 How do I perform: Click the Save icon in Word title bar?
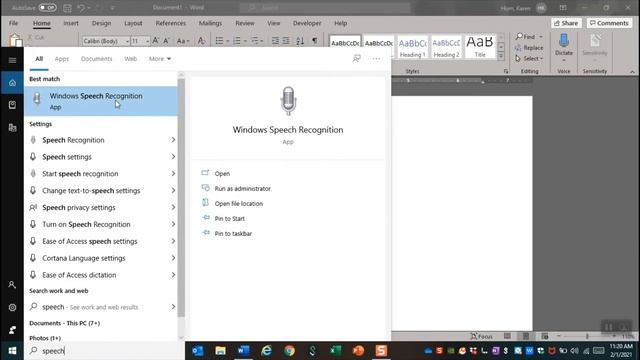[67, 7]
